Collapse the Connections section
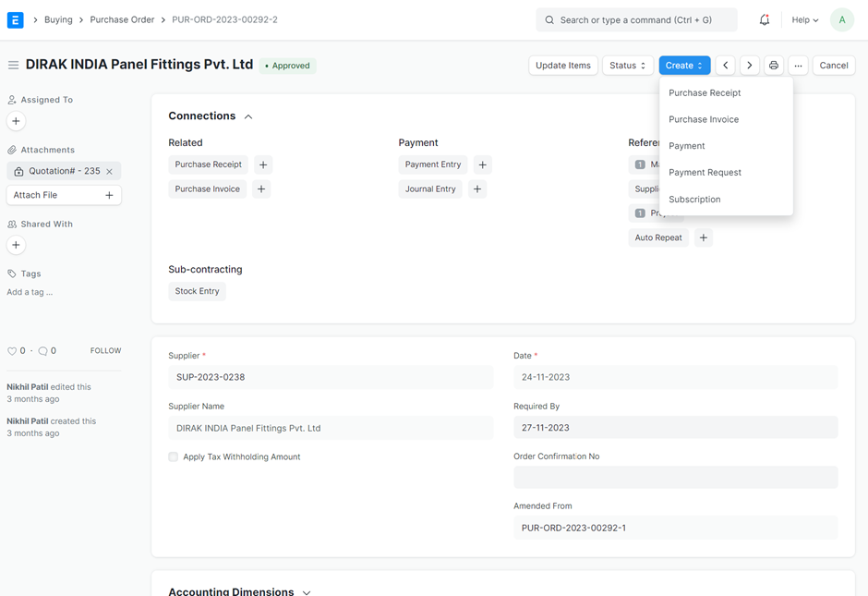The width and height of the screenshot is (868, 596). pos(248,116)
